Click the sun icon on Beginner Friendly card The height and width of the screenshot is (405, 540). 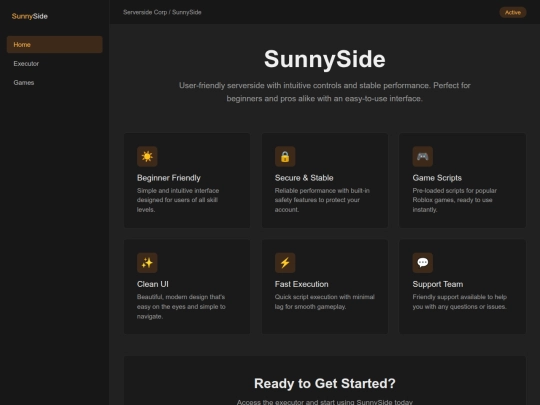pos(147,156)
